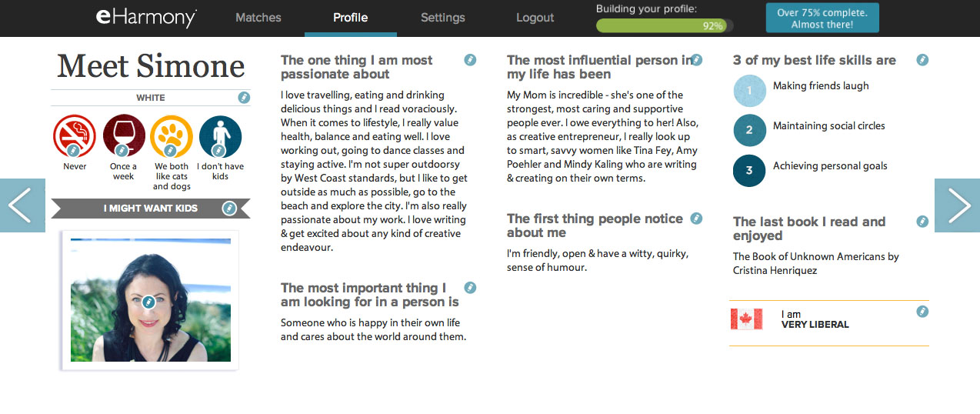
Task: Edit the 'White' ethnicity pencil icon
Action: click(x=244, y=98)
